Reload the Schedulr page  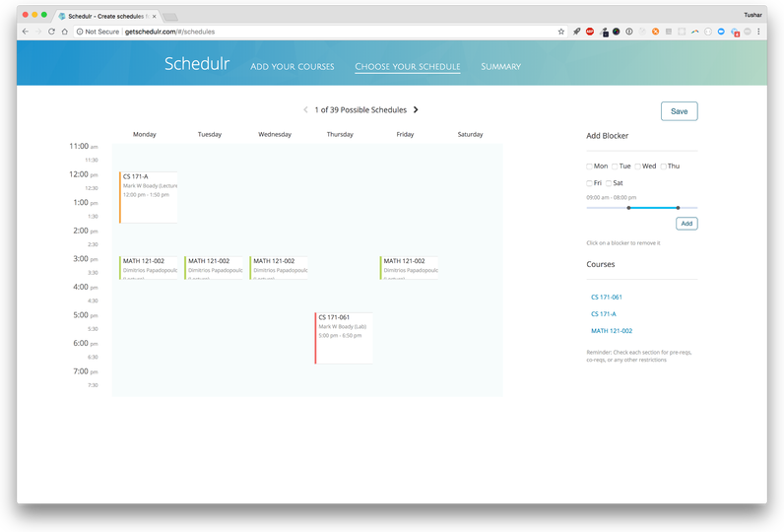[51, 32]
